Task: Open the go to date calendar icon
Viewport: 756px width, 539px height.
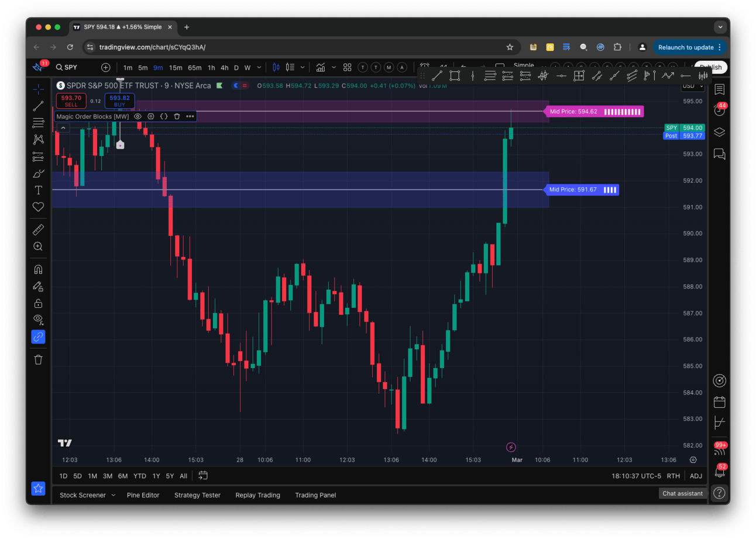Action: point(203,475)
